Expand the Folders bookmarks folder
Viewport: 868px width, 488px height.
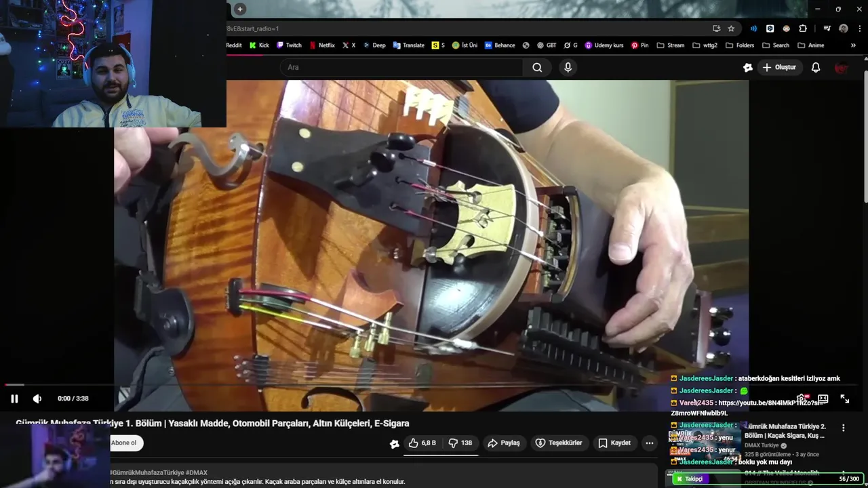click(x=739, y=45)
